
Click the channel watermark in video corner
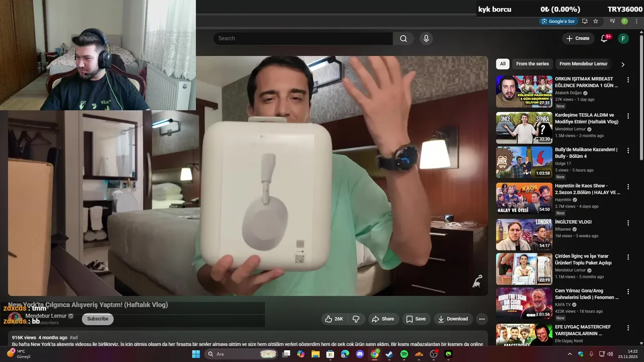click(477, 282)
